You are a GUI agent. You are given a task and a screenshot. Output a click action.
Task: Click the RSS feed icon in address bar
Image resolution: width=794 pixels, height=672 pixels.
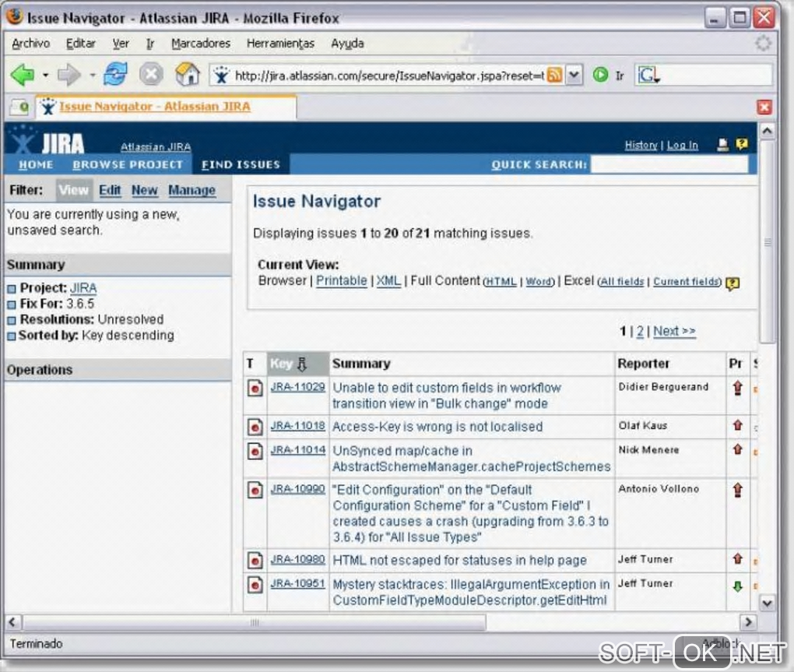tap(554, 76)
